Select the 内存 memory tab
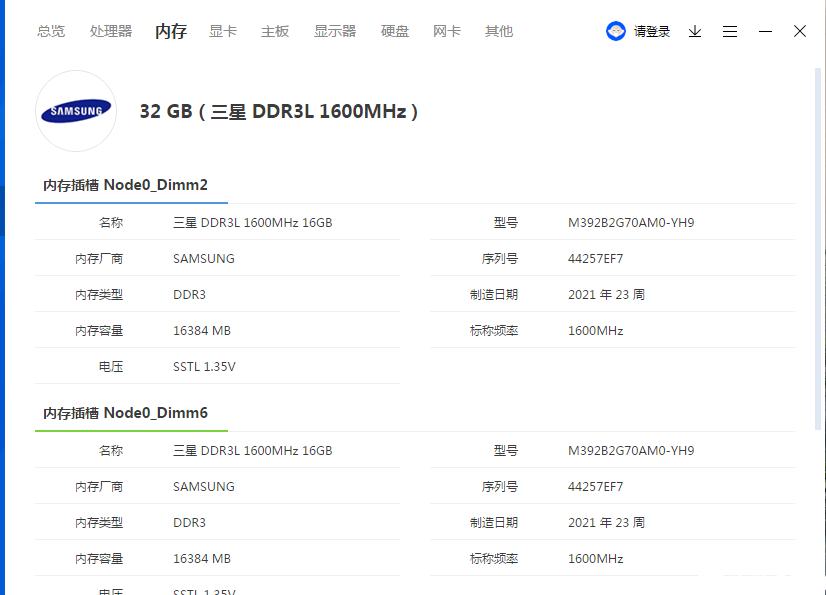The width and height of the screenshot is (826, 595). coord(171,31)
